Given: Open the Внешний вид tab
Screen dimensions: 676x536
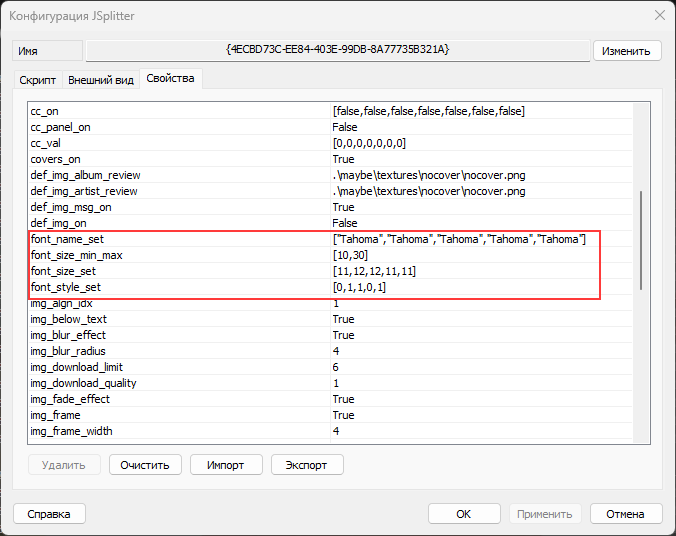Looking at the screenshot, I should [x=100, y=79].
